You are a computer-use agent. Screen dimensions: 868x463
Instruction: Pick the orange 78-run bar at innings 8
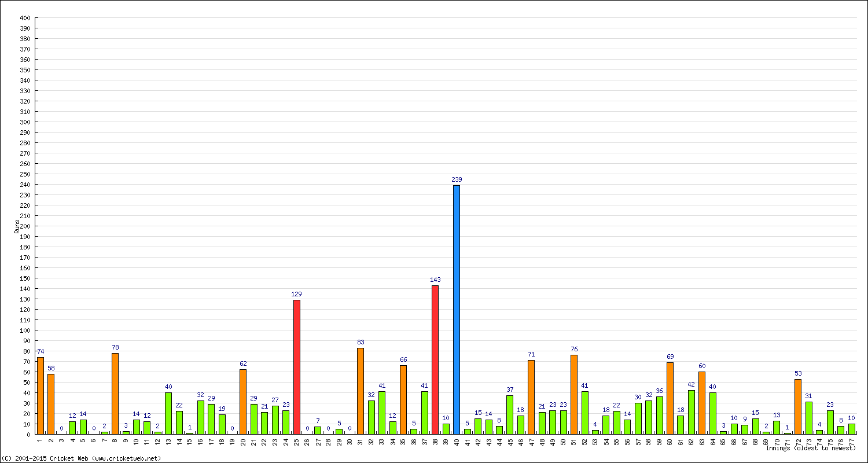(x=115, y=394)
